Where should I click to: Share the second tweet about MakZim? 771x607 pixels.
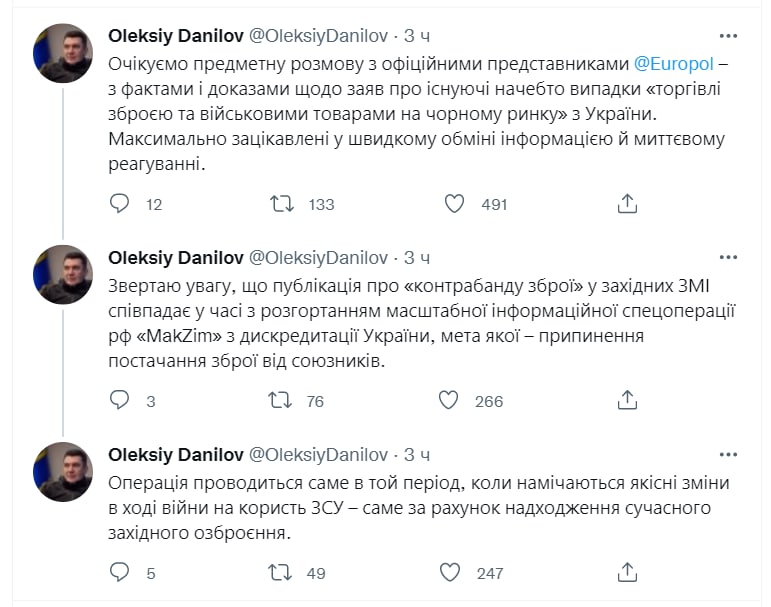pos(627,401)
